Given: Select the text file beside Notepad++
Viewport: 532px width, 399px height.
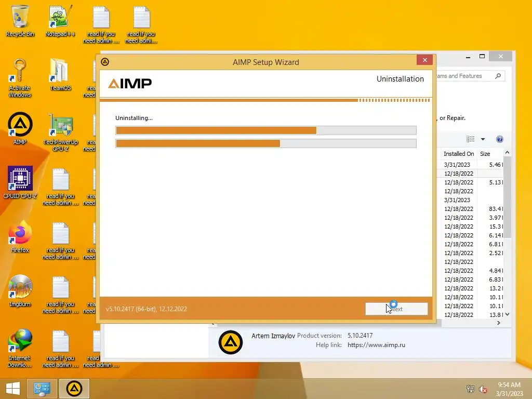Looking at the screenshot, I should tap(101, 24).
